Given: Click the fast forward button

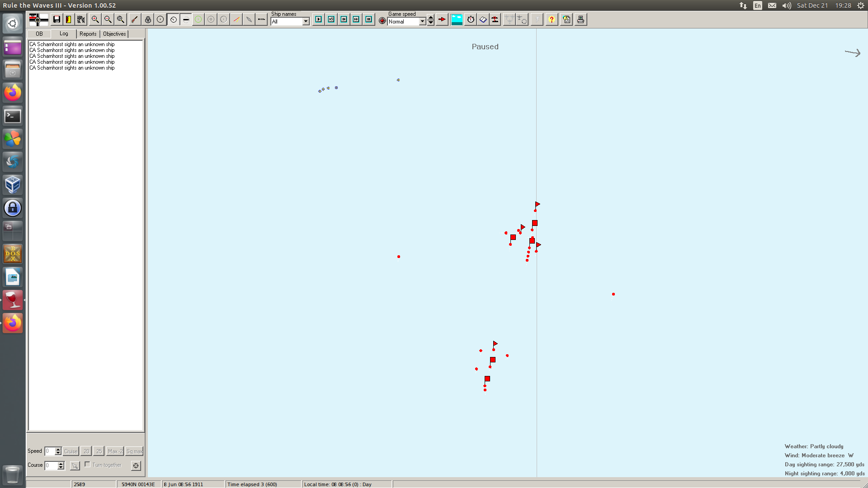Looking at the screenshot, I should point(356,19).
